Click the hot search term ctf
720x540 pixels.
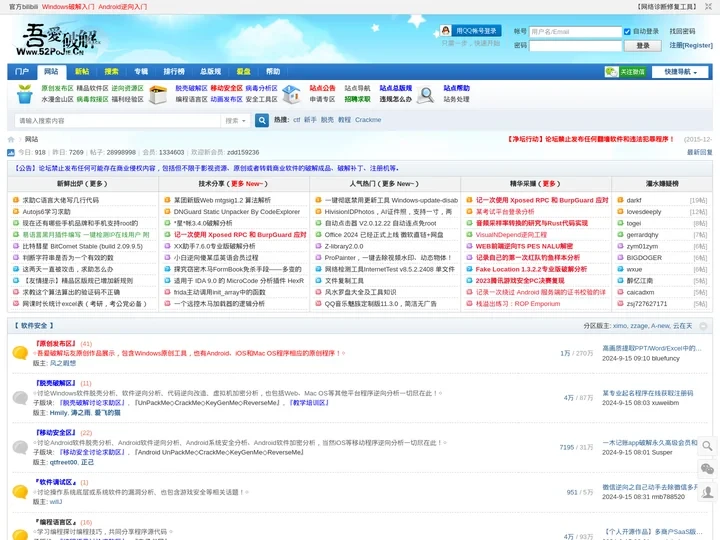297,120
